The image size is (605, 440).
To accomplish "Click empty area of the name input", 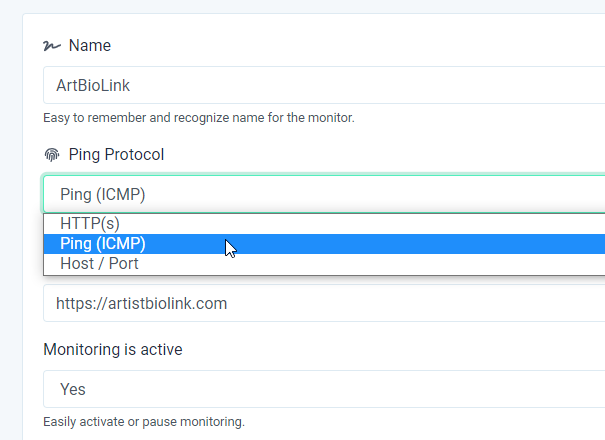I will coord(367,85).
